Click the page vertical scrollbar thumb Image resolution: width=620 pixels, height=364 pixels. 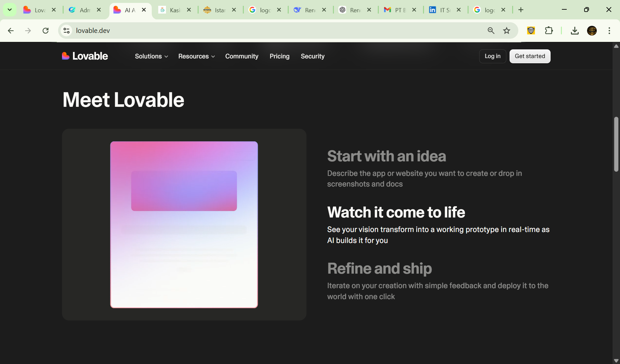616,144
